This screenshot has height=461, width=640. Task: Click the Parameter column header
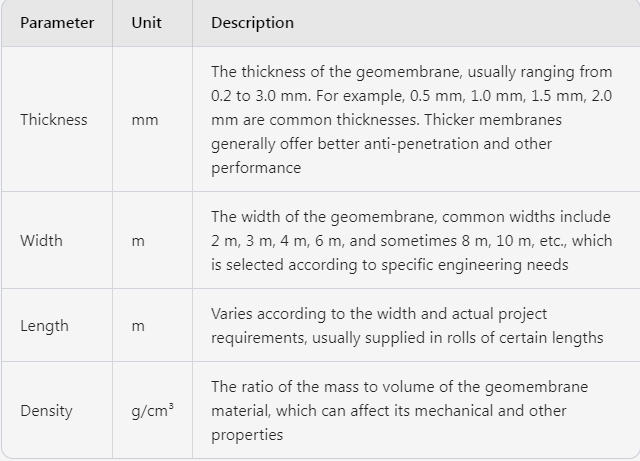57,22
